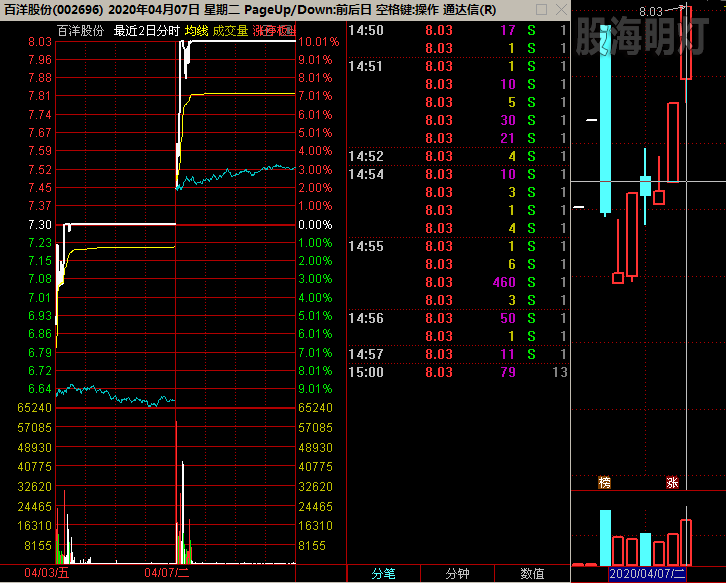Click the 7.96 price axis label
The height and width of the screenshot is (583, 726).
[40, 60]
